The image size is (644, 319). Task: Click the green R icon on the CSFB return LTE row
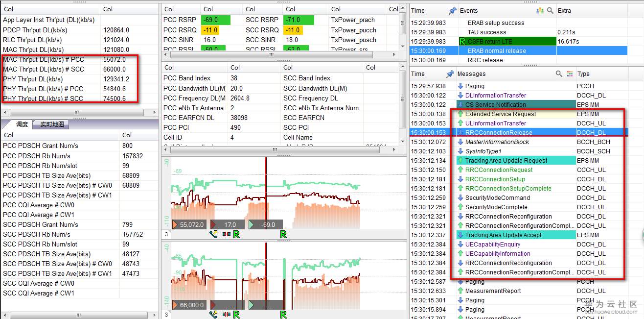(462, 42)
